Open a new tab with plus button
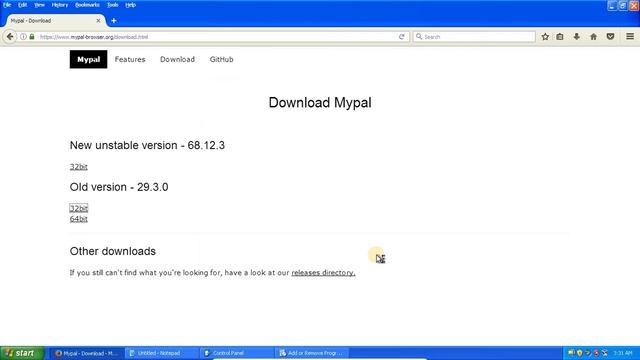 pos(114,20)
